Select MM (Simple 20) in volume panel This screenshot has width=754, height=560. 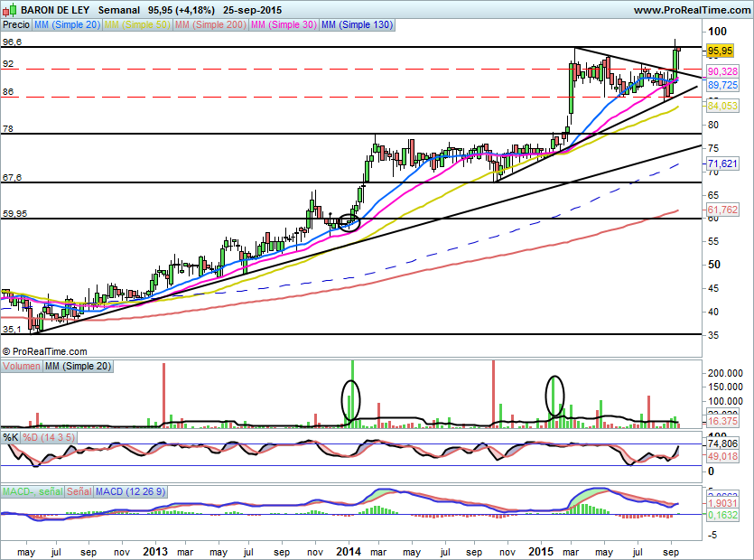(x=78, y=366)
